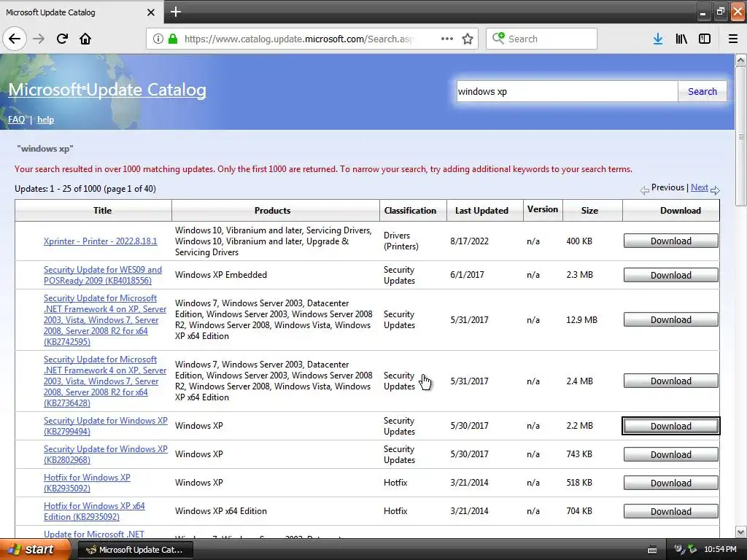Show site information icon in address bar

[158, 39]
